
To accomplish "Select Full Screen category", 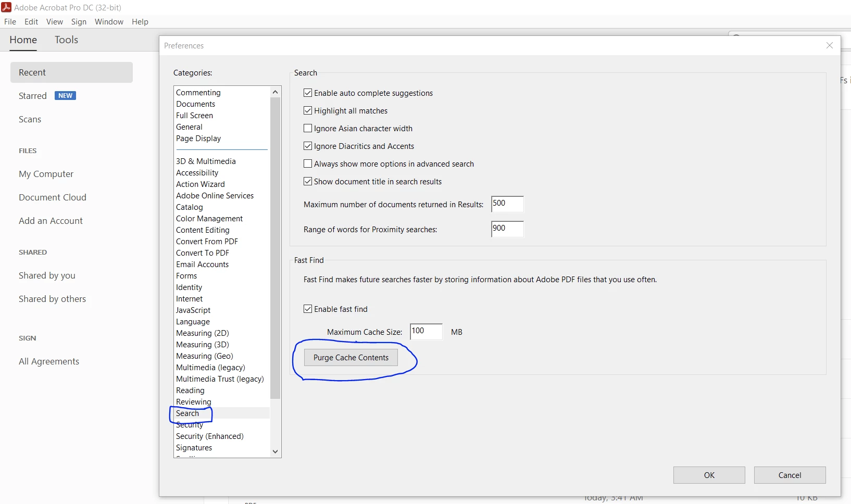I will [194, 116].
